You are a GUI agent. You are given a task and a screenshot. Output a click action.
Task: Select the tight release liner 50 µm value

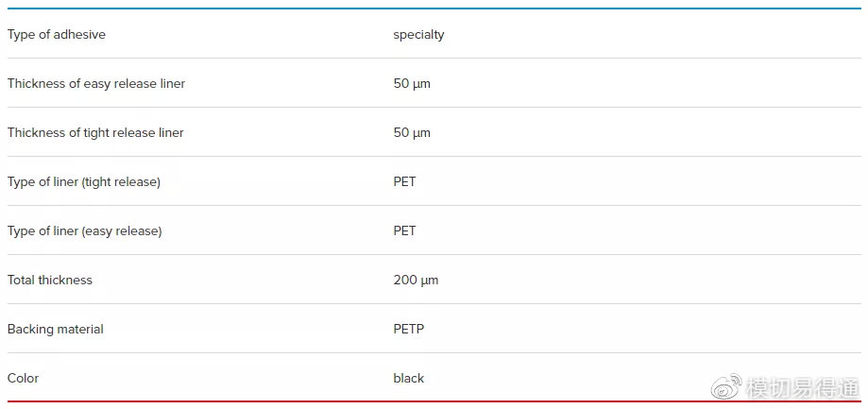click(x=412, y=133)
